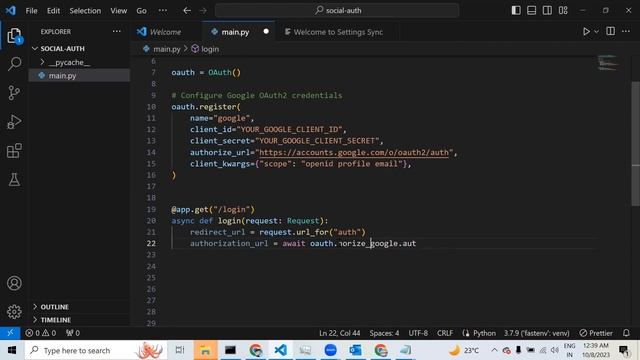Open Explorer views and more actions ellipsis

117,31
